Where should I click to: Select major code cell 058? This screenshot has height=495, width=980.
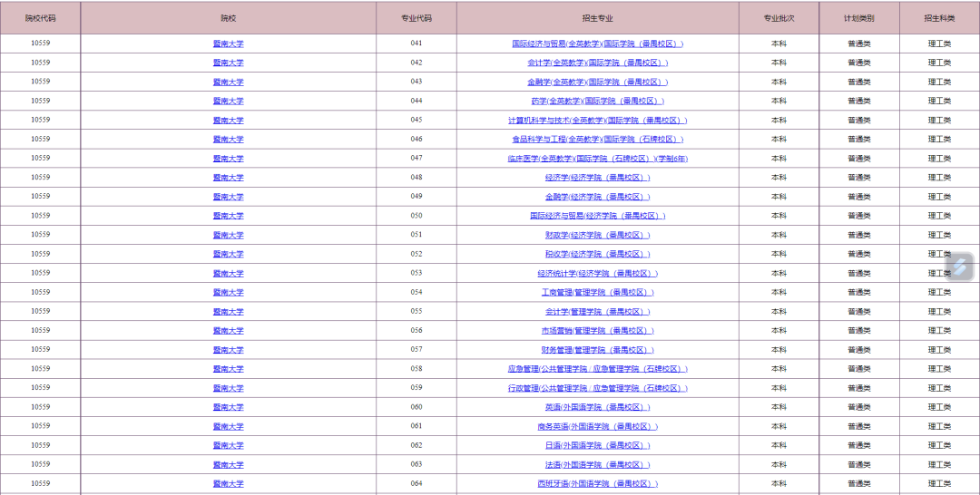416,369
